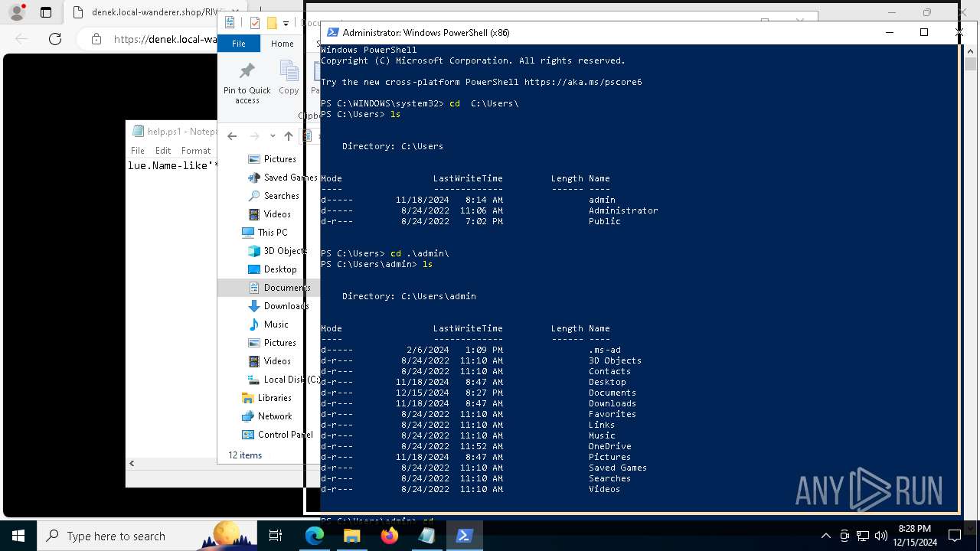Click 'Administrator' entry in Users listing
980x551 pixels.
[x=623, y=210]
